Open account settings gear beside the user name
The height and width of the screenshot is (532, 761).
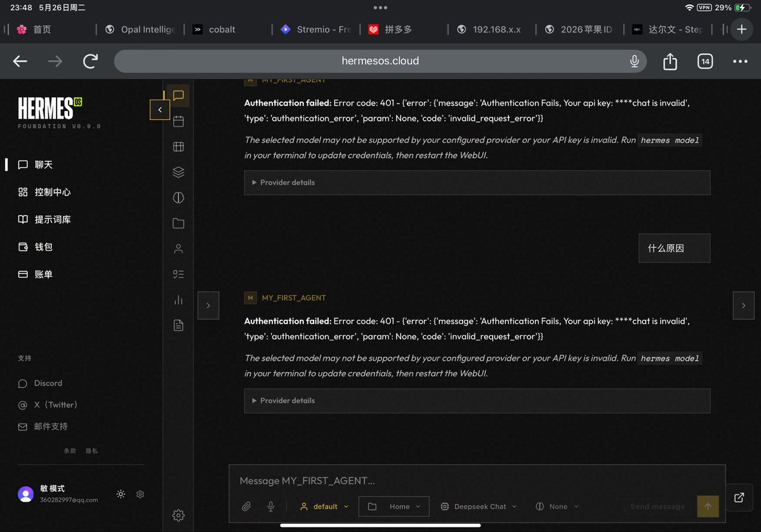[x=140, y=494]
